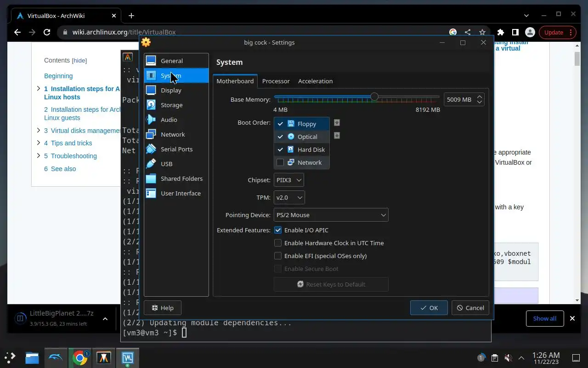Open the Chrome profile avatar
Image resolution: width=588 pixels, height=368 pixels.
[x=530, y=32]
